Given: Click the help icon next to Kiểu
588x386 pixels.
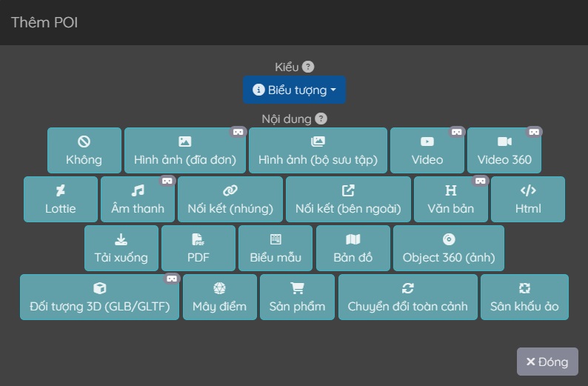Looking at the screenshot, I should click(308, 67).
